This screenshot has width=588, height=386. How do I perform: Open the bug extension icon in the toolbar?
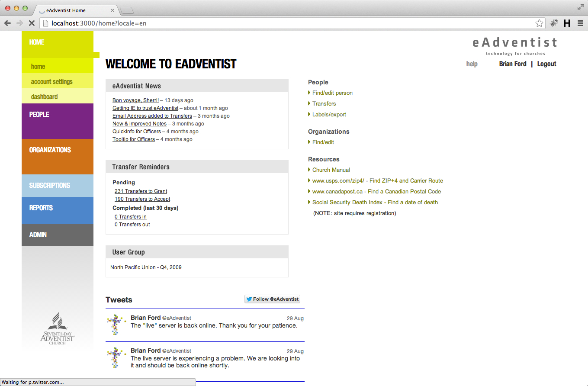point(554,23)
